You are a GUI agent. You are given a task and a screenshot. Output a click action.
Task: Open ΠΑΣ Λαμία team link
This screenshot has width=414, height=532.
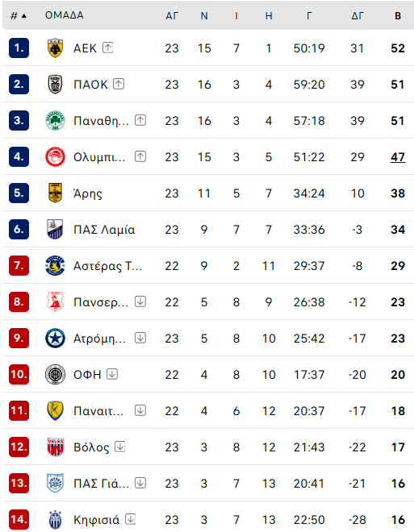[x=104, y=230]
